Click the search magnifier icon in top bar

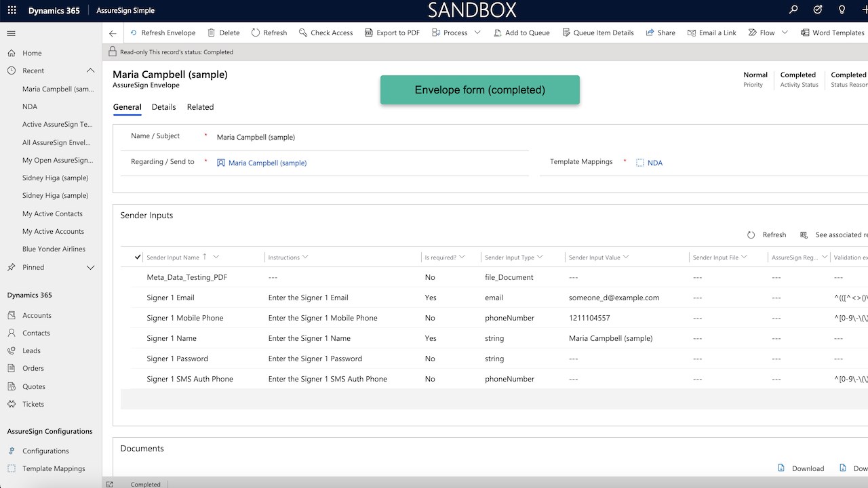794,10
